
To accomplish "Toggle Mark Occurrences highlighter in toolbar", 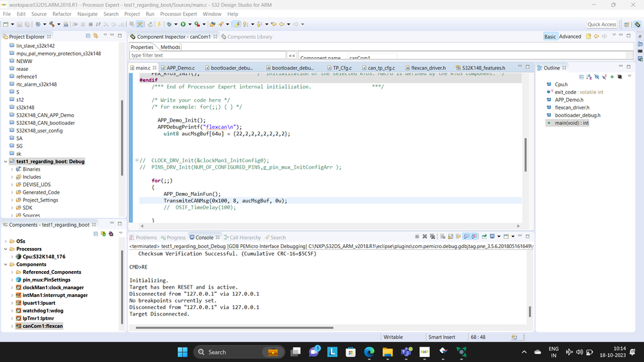I will pos(237,24).
